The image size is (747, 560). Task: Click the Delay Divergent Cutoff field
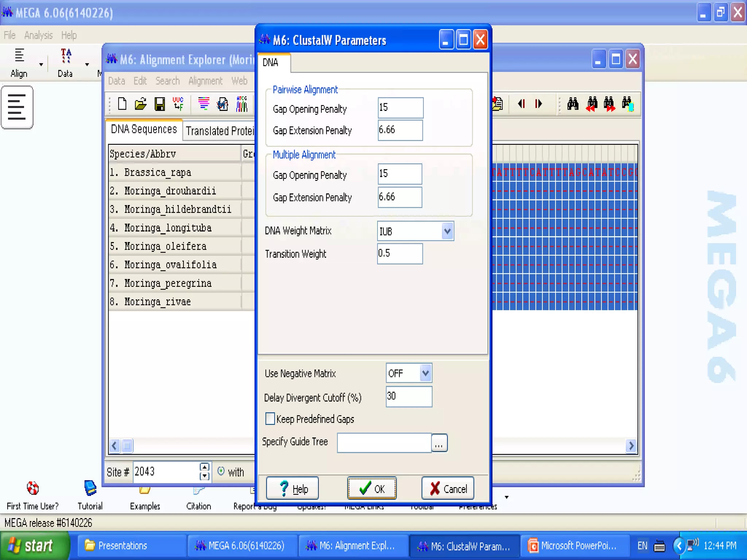click(x=409, y=397)
